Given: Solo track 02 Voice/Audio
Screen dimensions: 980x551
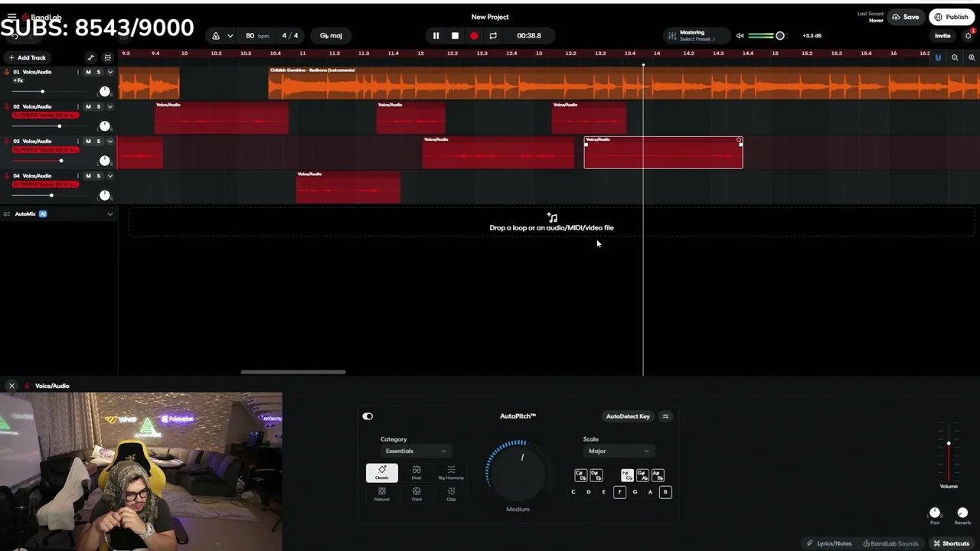Looking at the screenshot, I should (x=98, y=106).
